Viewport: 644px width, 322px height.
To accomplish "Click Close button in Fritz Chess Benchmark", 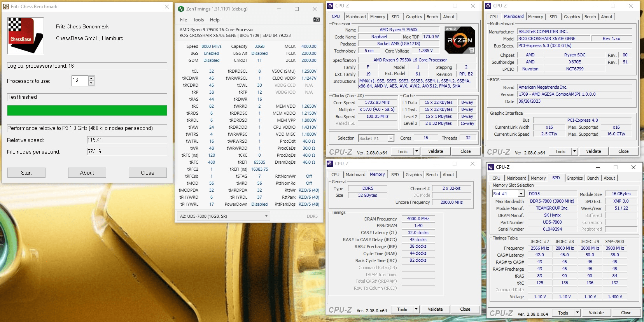I will [147, 173].
